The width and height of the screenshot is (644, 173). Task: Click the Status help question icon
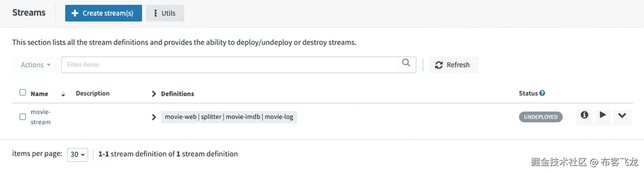pos(542,93)
